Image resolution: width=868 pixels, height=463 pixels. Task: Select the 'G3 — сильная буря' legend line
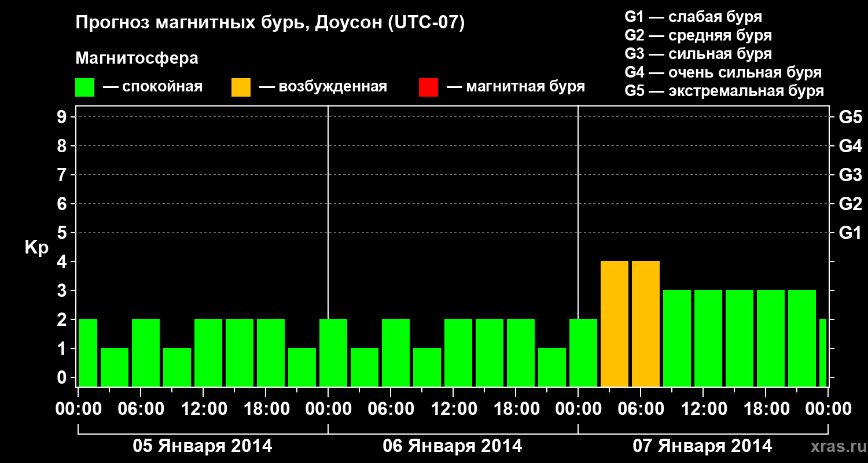pyautogui.click(x=698, y=54)
